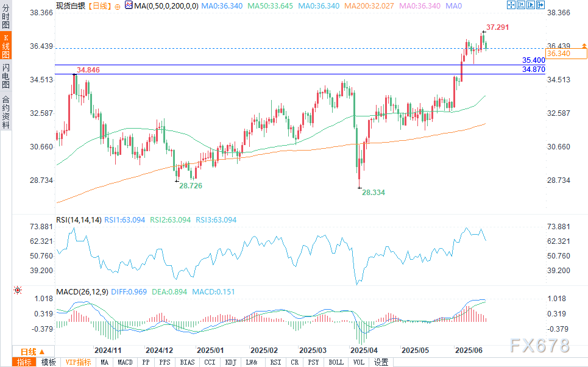Click the MA indicator chart icon

pos(128,5)
